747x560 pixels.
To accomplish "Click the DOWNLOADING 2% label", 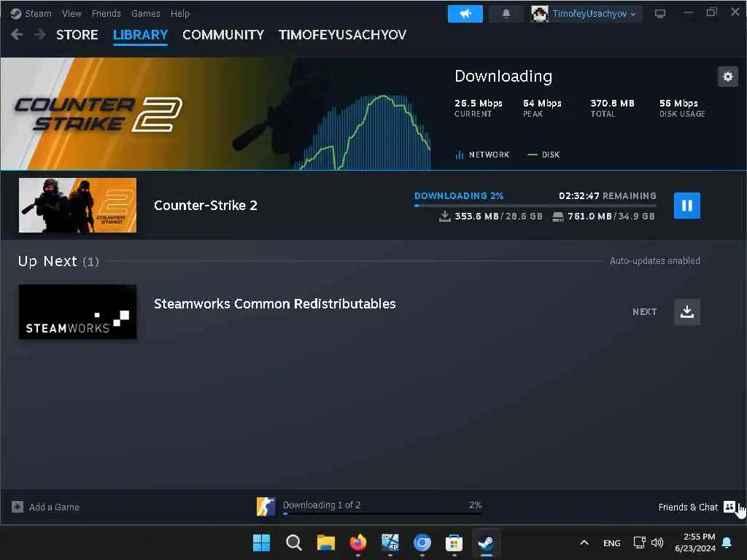I will [x=459, y=195].
